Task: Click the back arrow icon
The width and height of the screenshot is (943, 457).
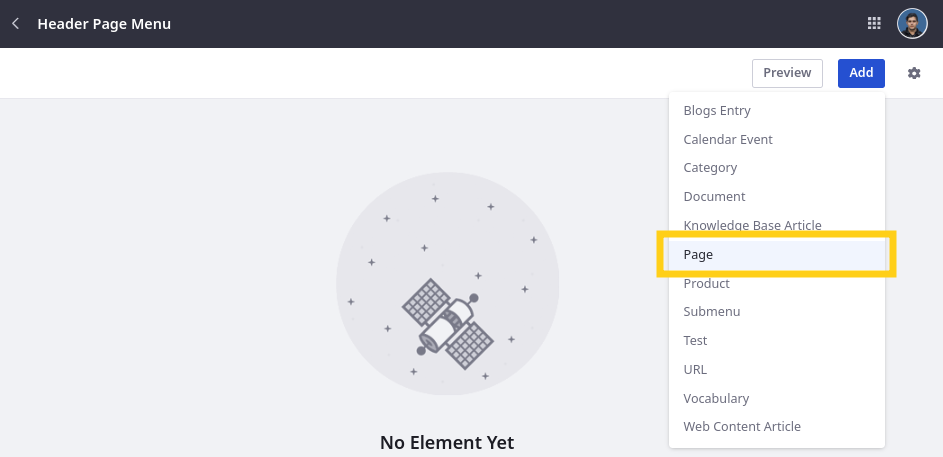Action: [x=16, y=23]
